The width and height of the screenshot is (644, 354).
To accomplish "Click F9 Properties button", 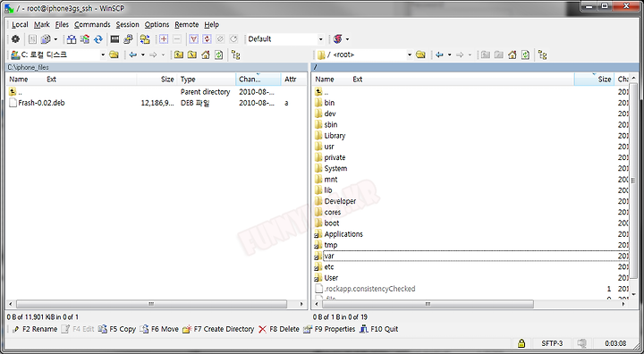I will click(x=329, y=329).
